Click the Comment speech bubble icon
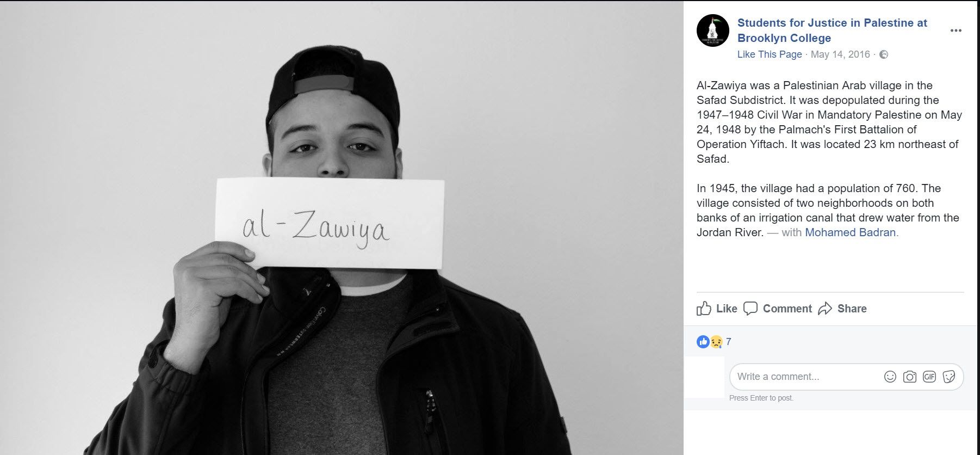Screen dimensions: 980x455 pyautogui.click(x=750, y=309)
